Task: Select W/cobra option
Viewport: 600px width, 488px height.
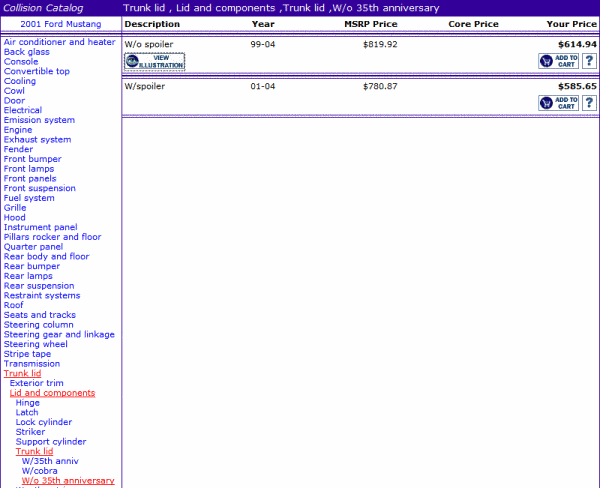Action: pos(39,471)
